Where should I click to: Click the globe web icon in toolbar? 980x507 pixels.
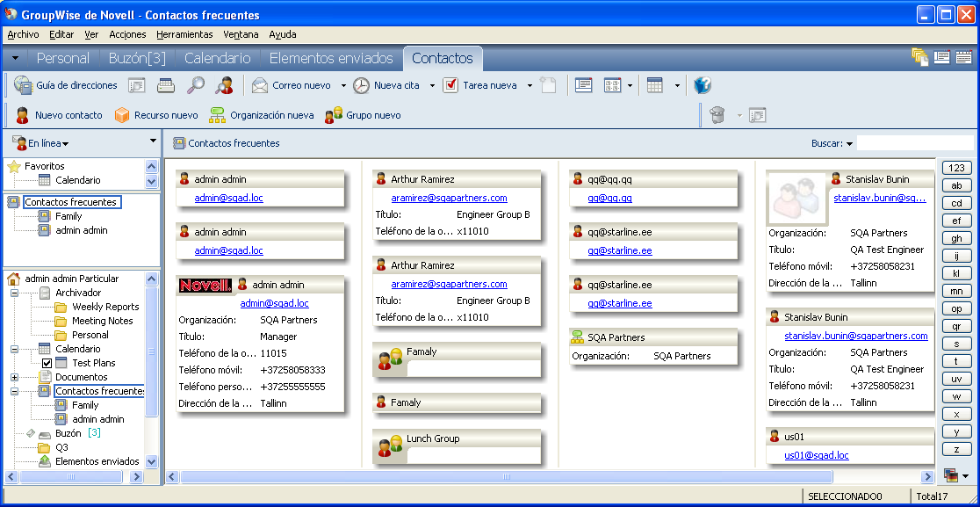(x=703, y=85)
